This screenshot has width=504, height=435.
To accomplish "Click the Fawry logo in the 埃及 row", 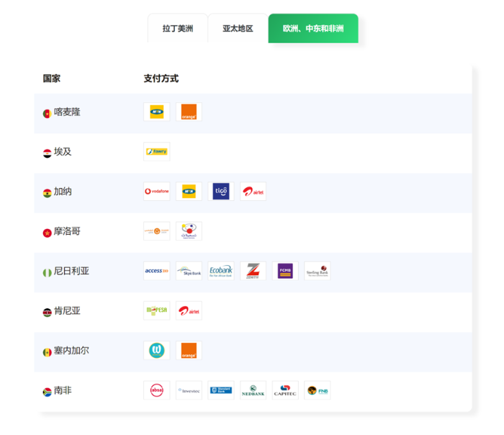I will pyautogui.click(x=156, y=151).
